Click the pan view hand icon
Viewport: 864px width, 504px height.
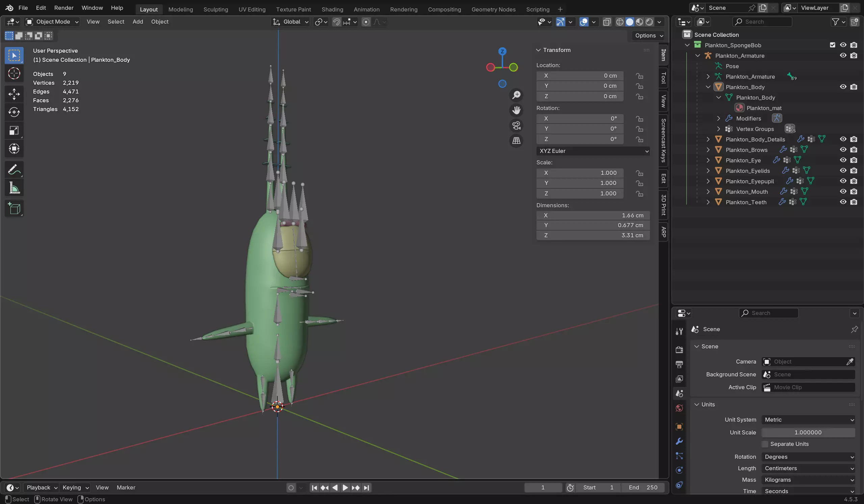[x=516, y=110]
